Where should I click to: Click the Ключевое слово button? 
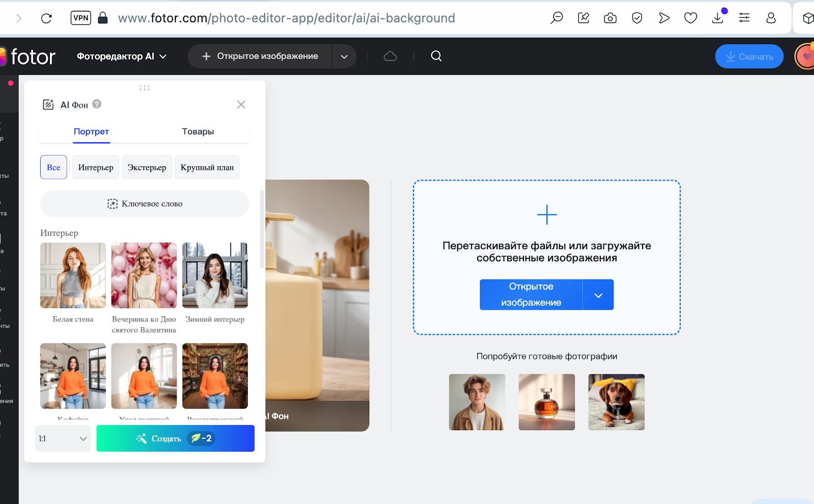[144, 204]
